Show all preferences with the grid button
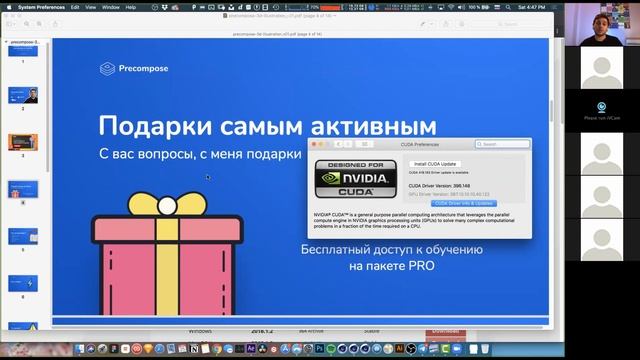The width and height of the screenshot is (640, 360). [x=364, y=144]
